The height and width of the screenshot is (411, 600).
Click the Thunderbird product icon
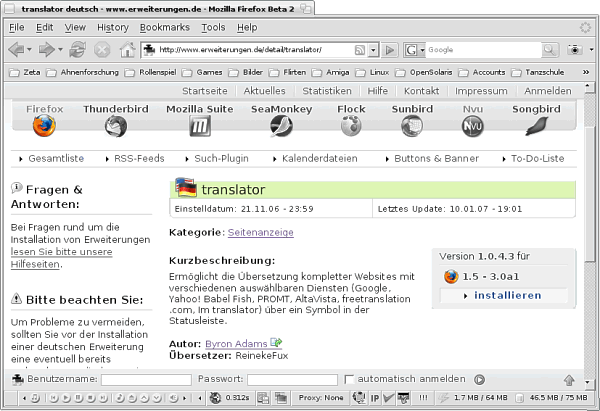(116, 126)
